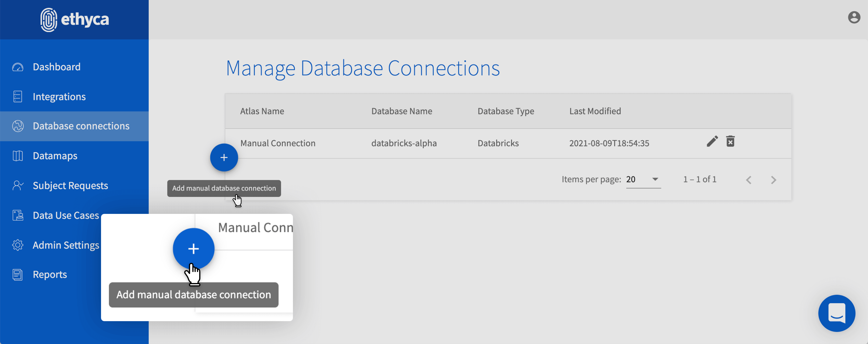Click the Manual Connection row name
This screenshot has height=344, width=868.
[x=278, y=143]
